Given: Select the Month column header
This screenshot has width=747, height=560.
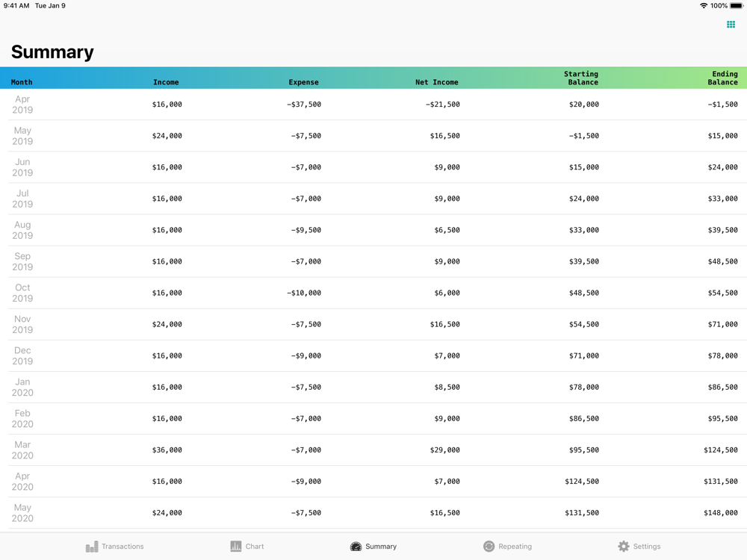Looking at the screenshot, I should pos(22,82).
